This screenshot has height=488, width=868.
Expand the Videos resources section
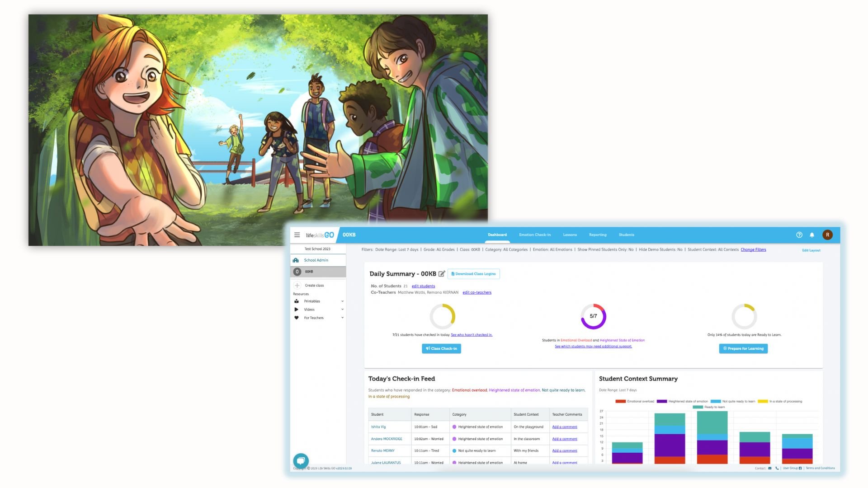[x=342, y=310]
